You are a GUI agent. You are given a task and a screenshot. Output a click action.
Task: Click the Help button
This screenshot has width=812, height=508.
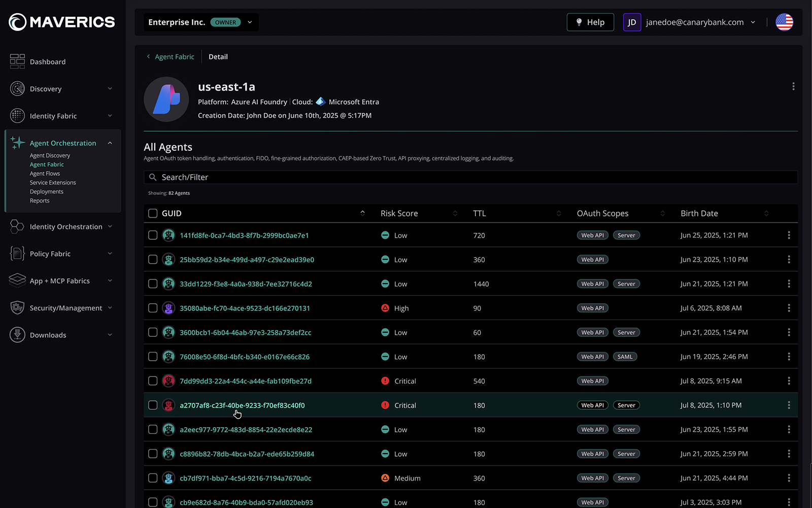(590, 22)
